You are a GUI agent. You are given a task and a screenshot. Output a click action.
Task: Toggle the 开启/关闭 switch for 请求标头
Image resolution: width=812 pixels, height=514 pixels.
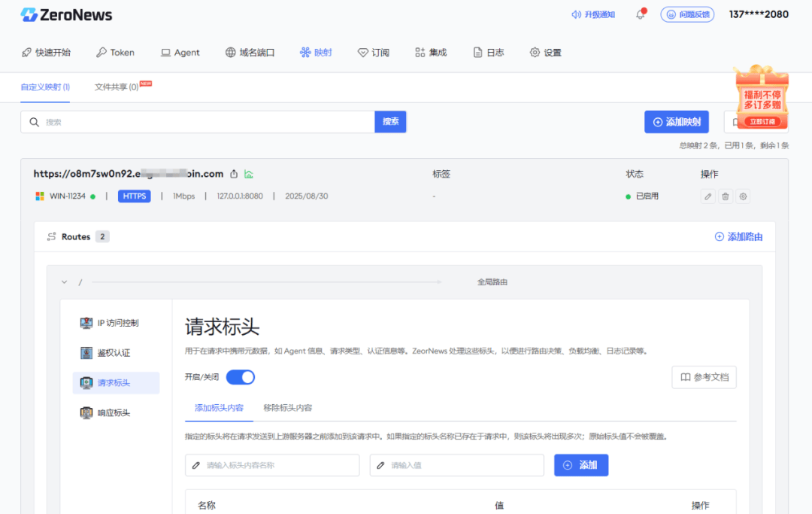tap(240, 377)
